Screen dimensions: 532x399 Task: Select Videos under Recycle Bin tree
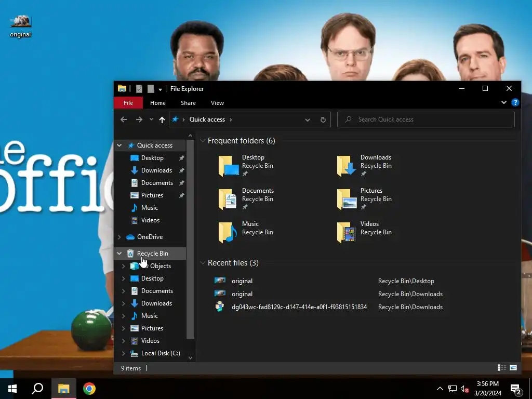tap(150, 341)
